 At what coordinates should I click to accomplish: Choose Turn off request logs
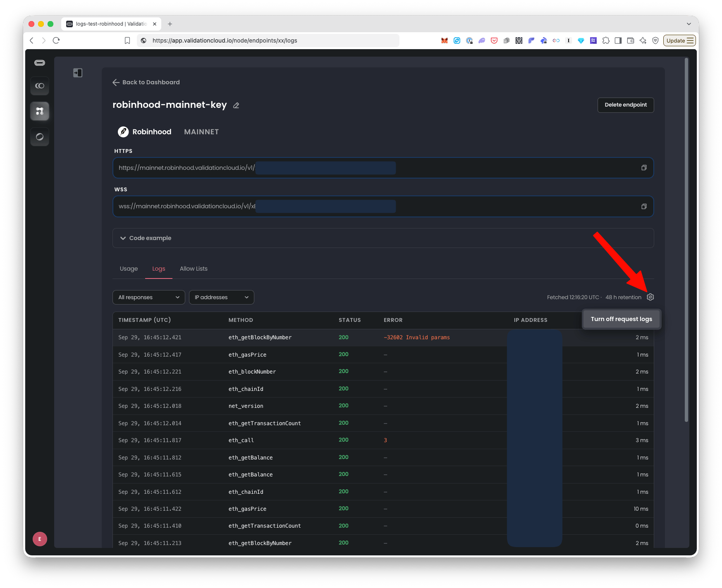622,319
